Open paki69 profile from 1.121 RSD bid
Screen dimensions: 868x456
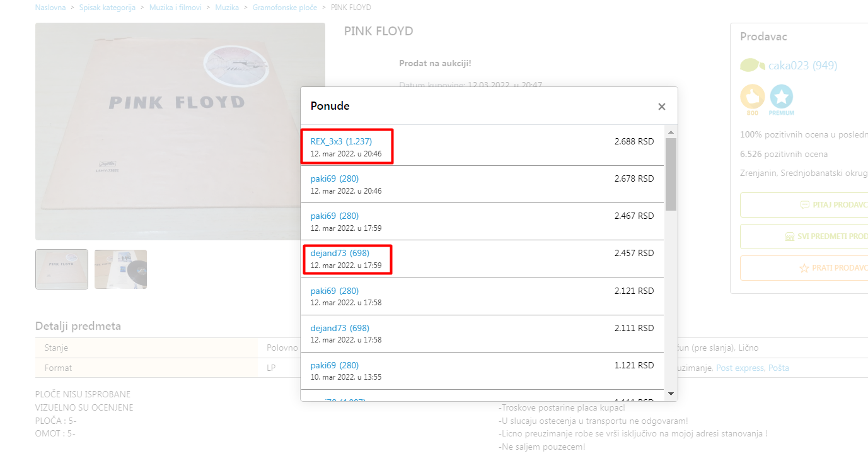[x=334, y=365]
